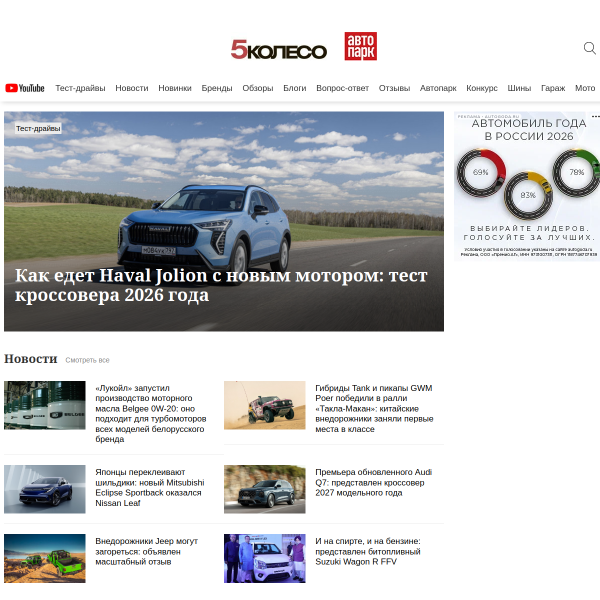Viewport: 600px width, 600px height.
Task: Open Новинки menu item
Action: click(x=175, y=88)
